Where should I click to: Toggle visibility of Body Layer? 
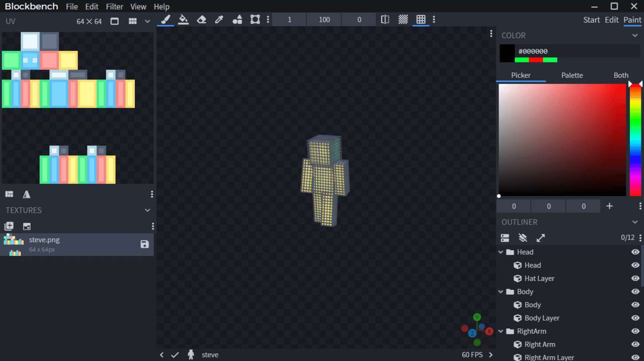coord(635,318)
